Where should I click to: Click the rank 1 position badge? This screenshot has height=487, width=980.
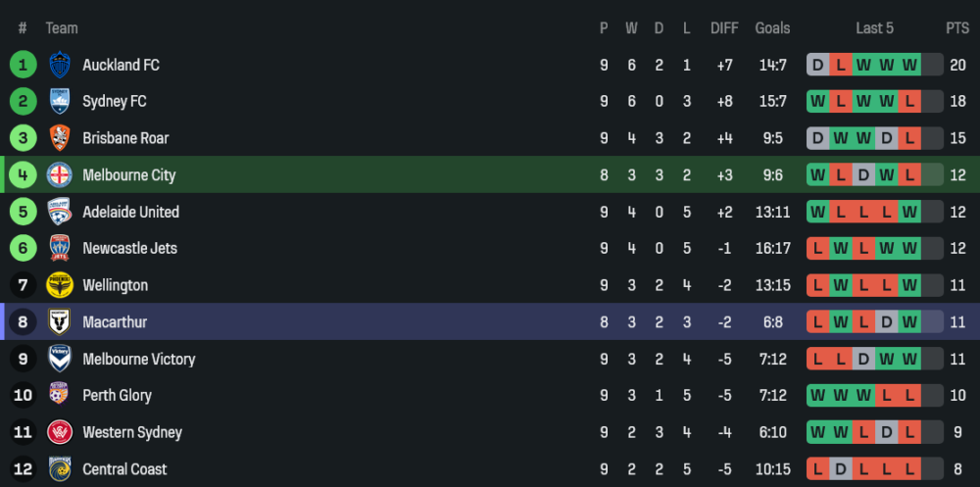[x=23, y=65]
